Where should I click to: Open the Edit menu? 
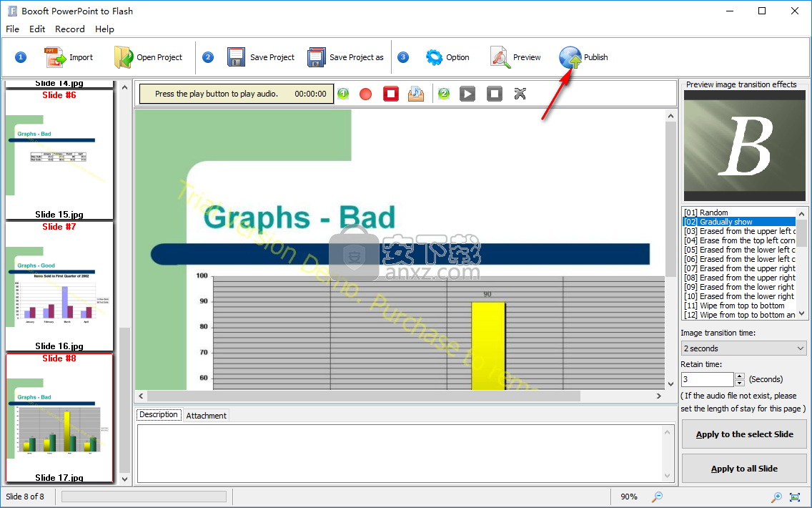coord(37,29)
